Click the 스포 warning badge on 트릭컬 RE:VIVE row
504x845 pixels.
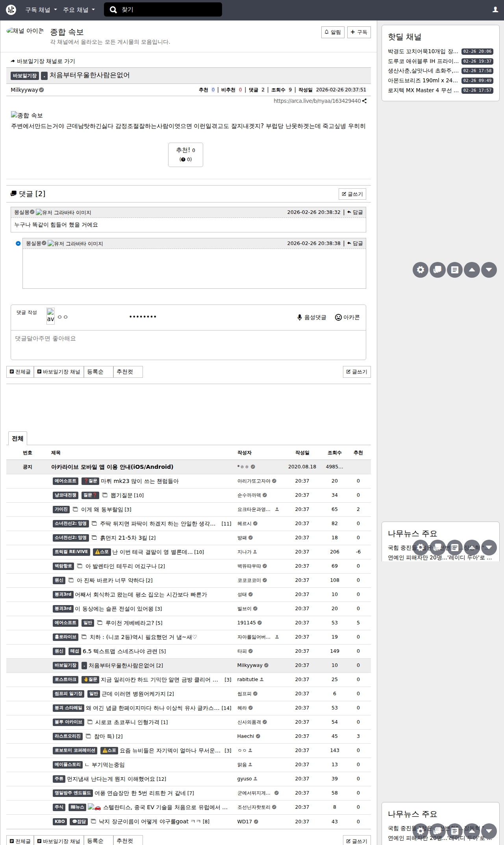(102, 552)
